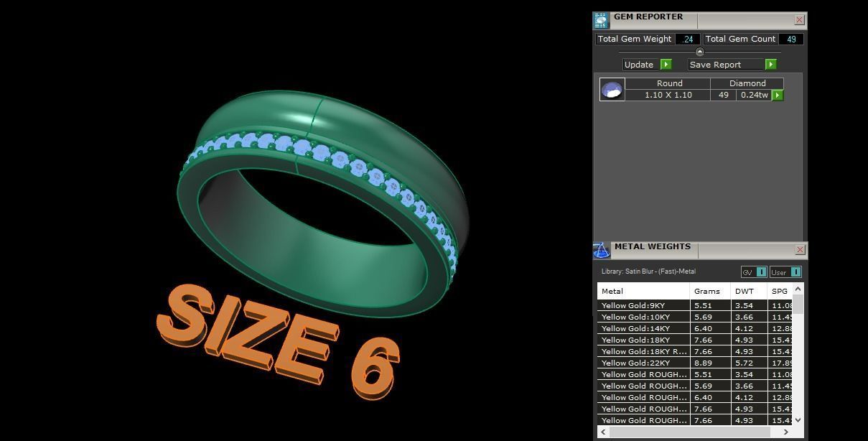
Task: Click green arrow beside Save Report
Action: 770,65
